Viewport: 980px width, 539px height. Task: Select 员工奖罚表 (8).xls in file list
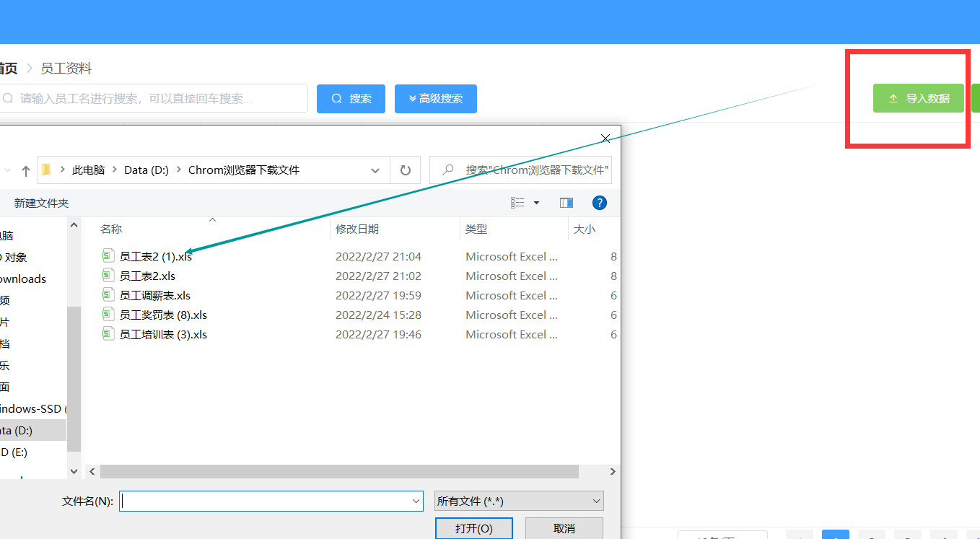(109, 315)
